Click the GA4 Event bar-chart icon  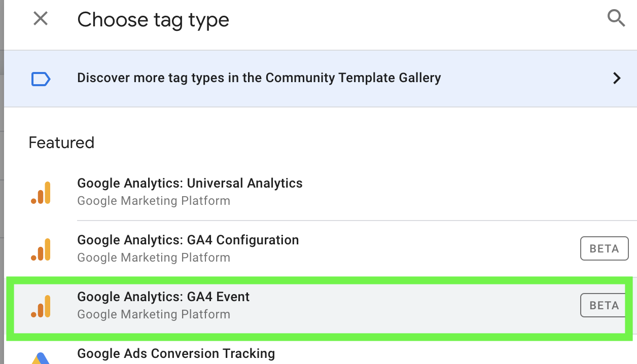tap(41, 306)
